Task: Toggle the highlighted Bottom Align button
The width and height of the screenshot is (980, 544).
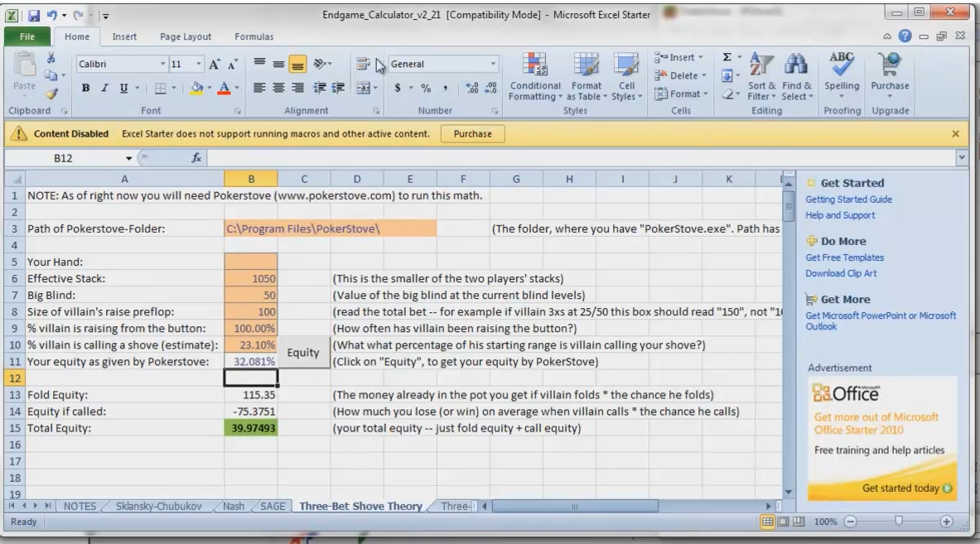Action: click(x=297, y=64)
